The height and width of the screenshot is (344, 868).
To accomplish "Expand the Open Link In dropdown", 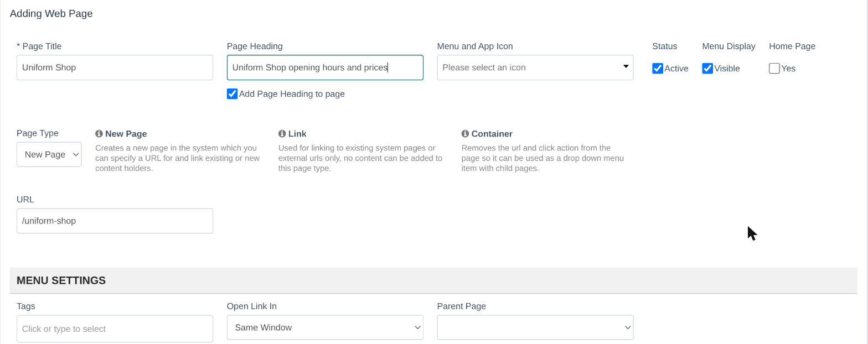I will click(x=325, y=327).
